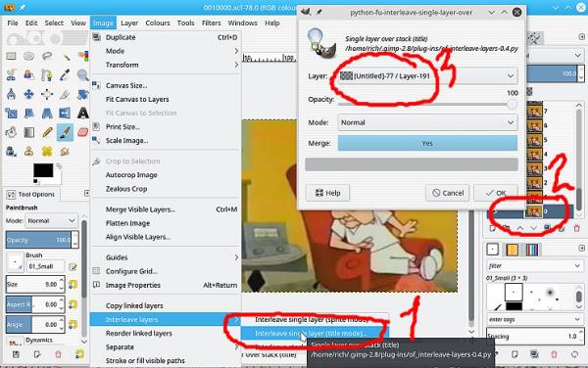The height and width of the screenshot is (368, 588).
Task: Open the Filters menu
Action: click(211, 23)
